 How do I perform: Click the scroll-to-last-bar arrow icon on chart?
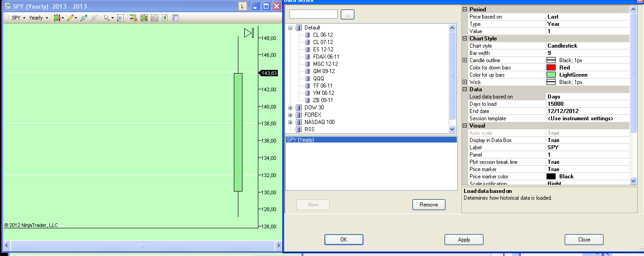click(x=249, y=33)
